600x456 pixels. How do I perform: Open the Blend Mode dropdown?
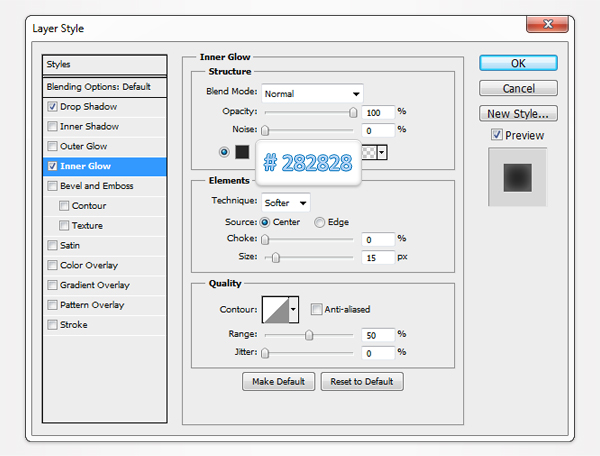point(312,94)
